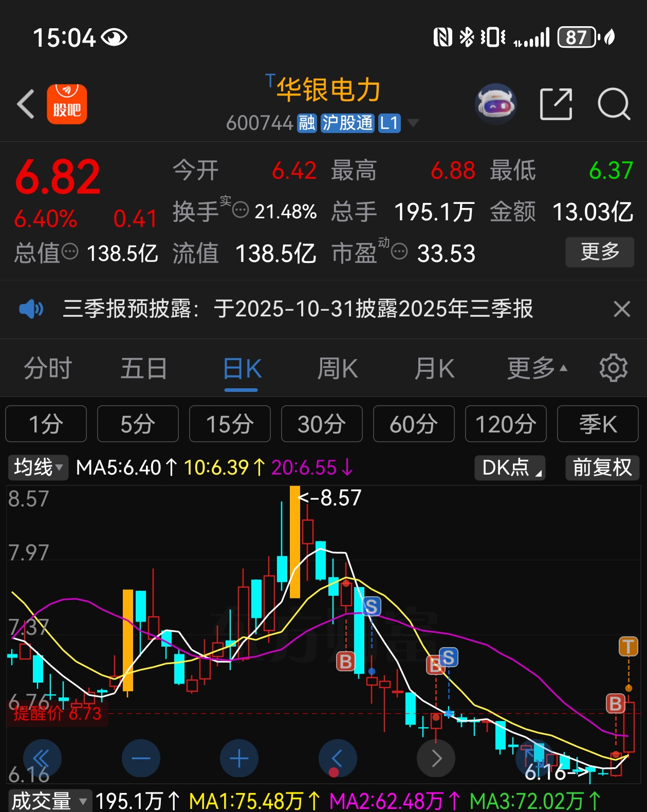The width and height of the screenshot is (647, 812).
Task: Open 三季报预披露 announcement text
Action: click(x=298, y=309)
